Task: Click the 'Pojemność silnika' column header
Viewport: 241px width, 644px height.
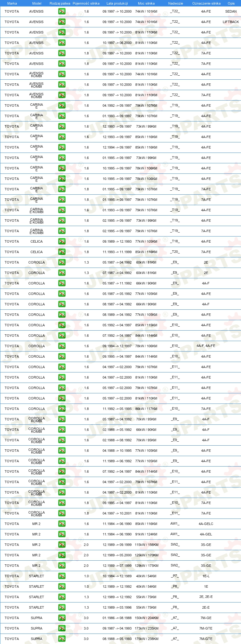Action: tap(86, 3)
